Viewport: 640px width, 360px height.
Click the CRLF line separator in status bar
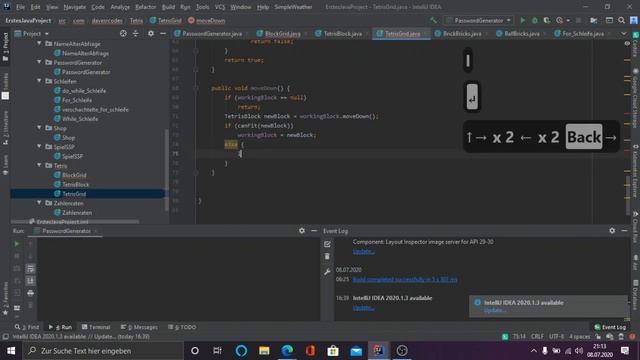point(537,337)
